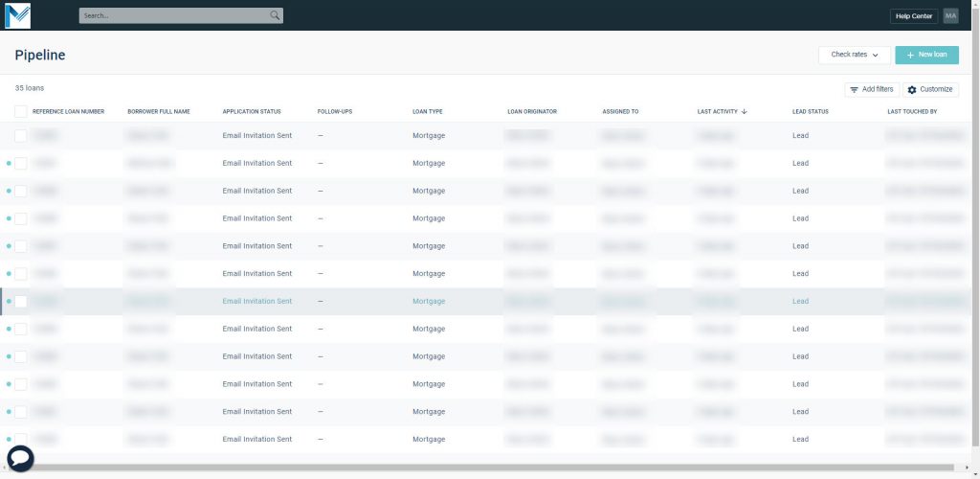Sort by the Application Status column header

(x=252, y=112)
